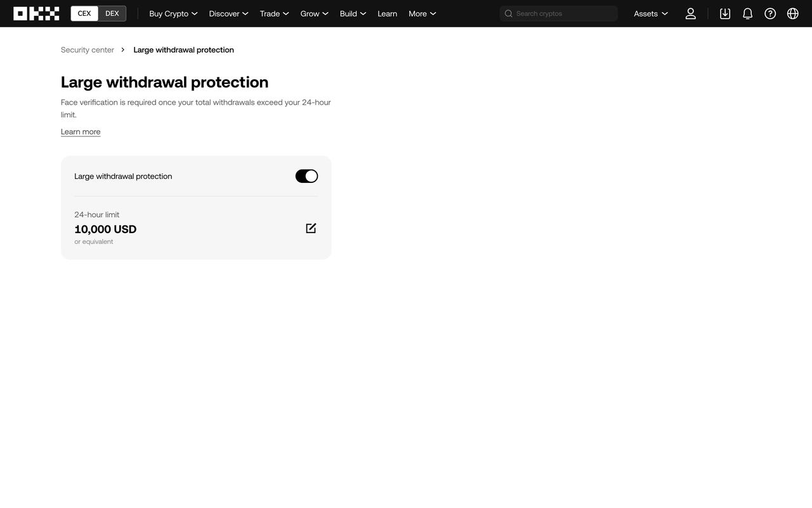Open the language globe icon
The image size is (812, 508).
point(793,13)
